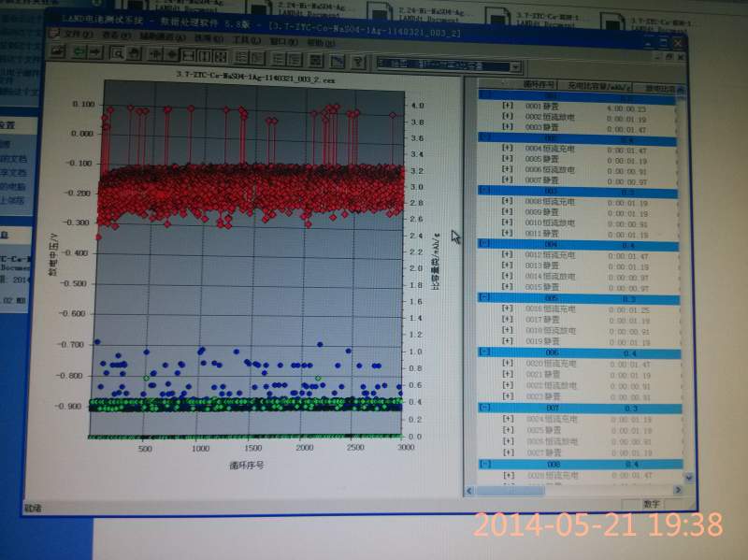Choose the horizontal split layout icon

point(189,56)
